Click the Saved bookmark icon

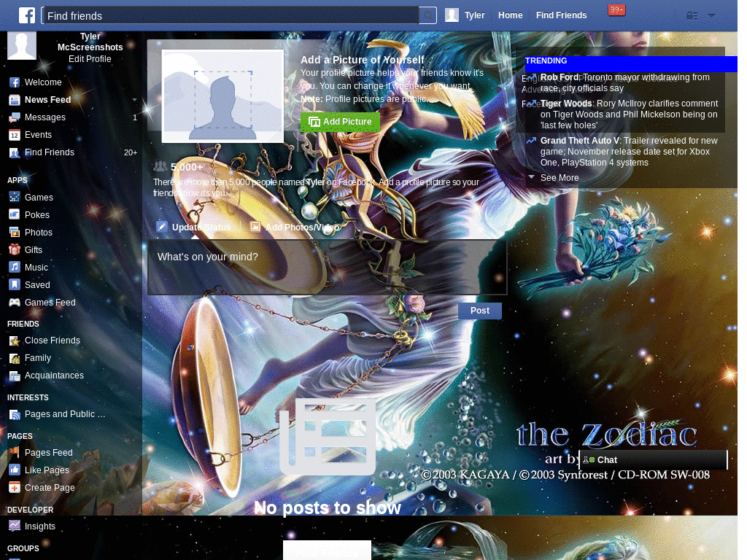pos(15,285)
